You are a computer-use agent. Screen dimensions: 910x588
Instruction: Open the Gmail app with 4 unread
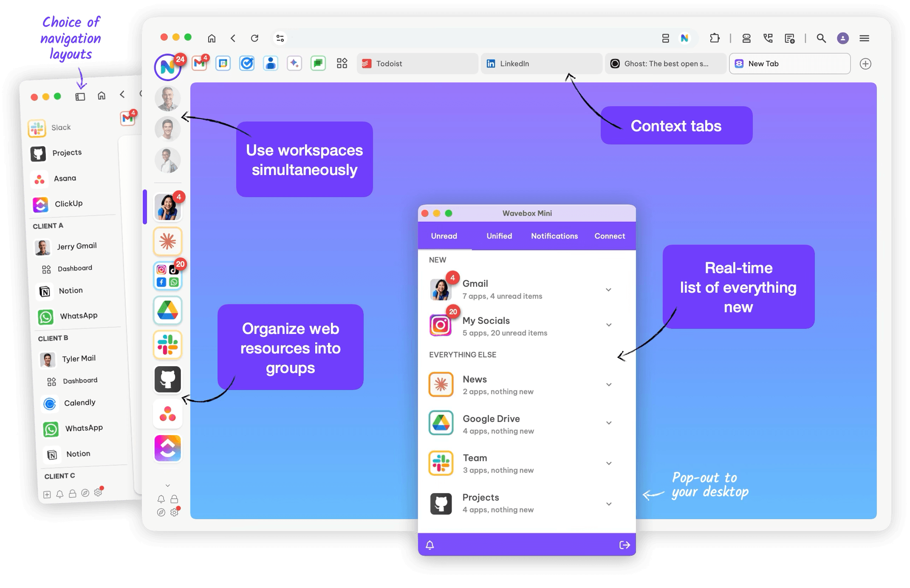pos(199,63)
